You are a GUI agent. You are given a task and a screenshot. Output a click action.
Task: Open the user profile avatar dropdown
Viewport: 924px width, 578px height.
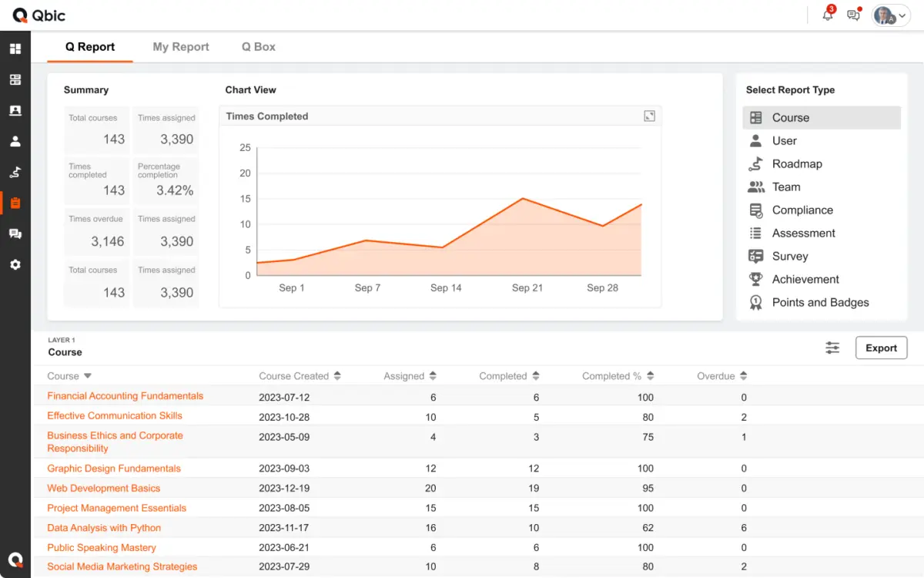coord(890,15)
